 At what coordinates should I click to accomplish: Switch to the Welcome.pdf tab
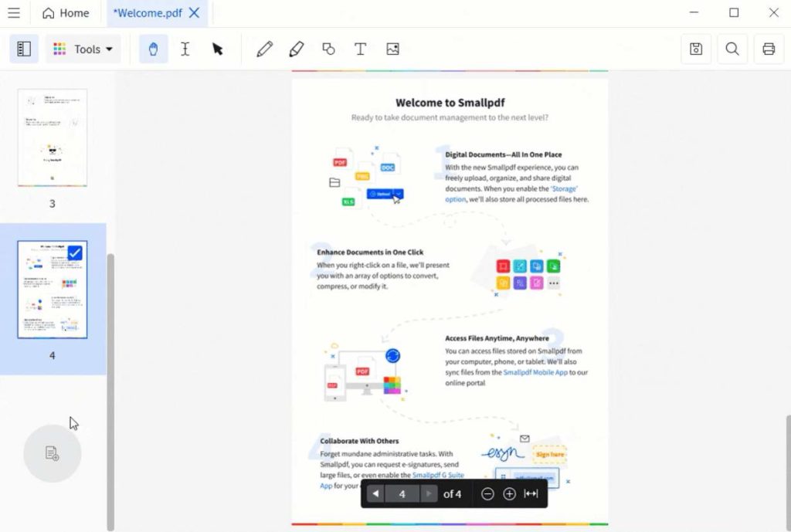click(x=148, y=13)
